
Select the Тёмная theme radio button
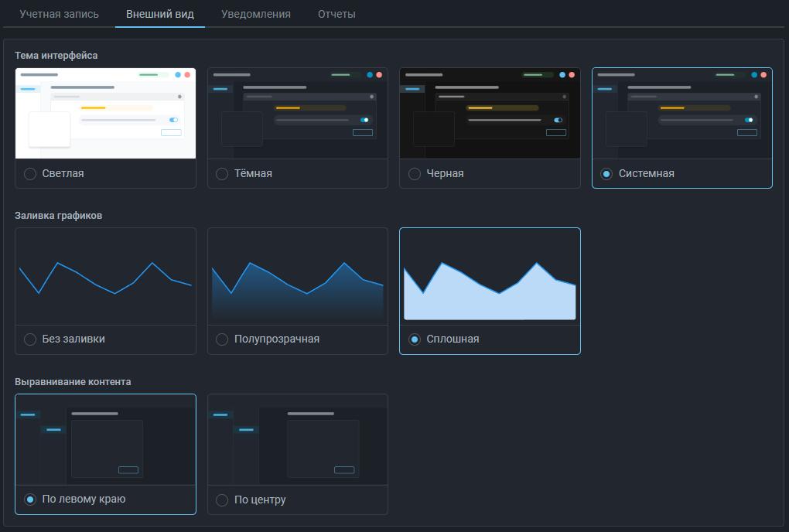coord(222,174)
